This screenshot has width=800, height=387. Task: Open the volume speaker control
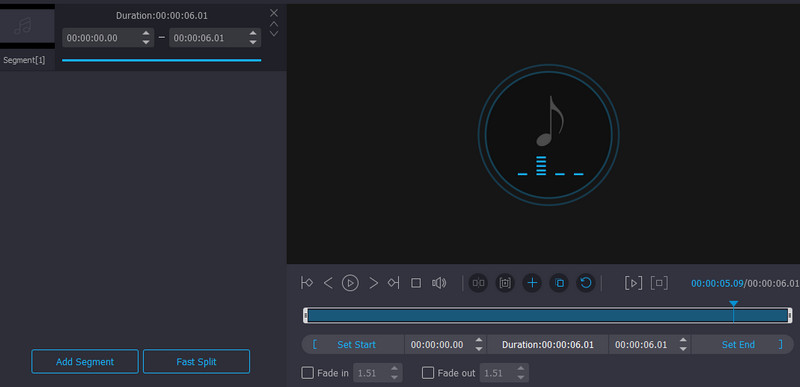[x=439, y=282]
